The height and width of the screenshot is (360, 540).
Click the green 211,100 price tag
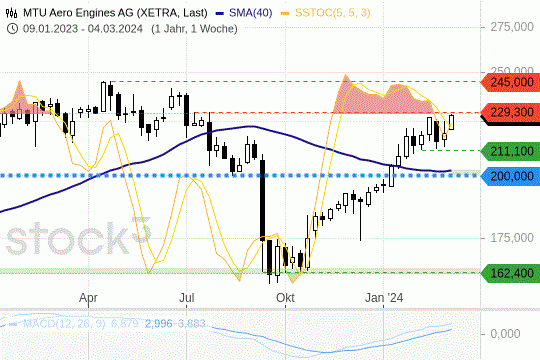click(x=510, y=151)
